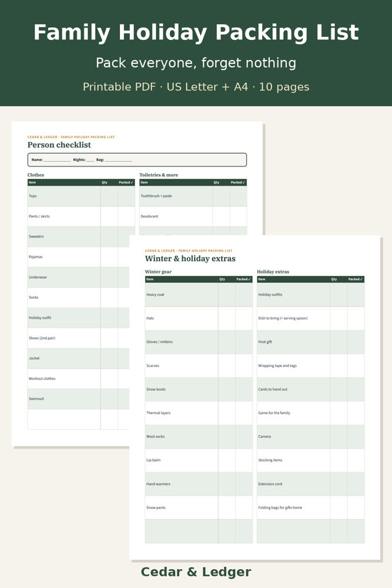The height and width of the screenshot is (588, 392).
Task: Select the "Scarves" row
Action: pyautogui.click(x=199, y=366)
